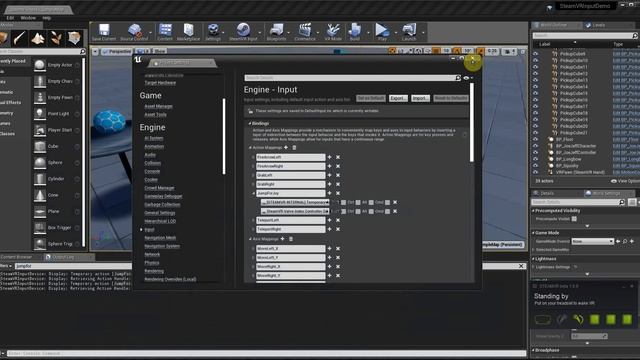Click the Launch toolbar icon
The image size is (640, 360).
409,30
